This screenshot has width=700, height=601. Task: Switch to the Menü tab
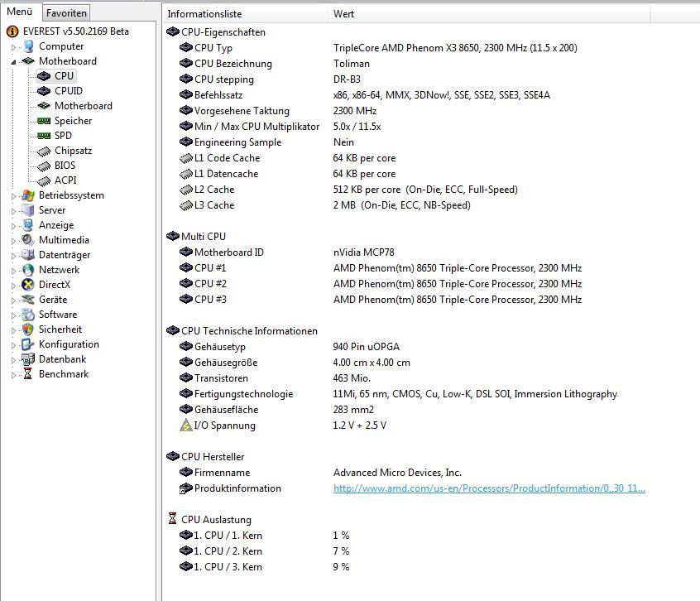click(20, 12)
